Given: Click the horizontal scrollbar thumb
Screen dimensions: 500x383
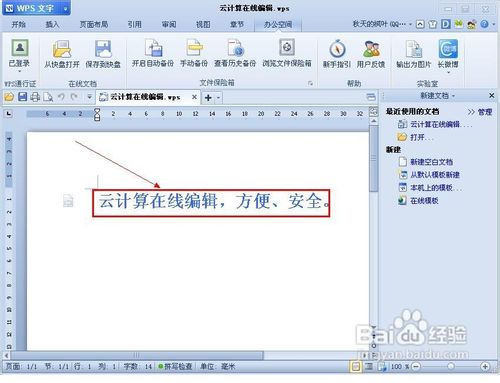Looking at the screenshot, I should pyautogui.click(x=137, y=355).
